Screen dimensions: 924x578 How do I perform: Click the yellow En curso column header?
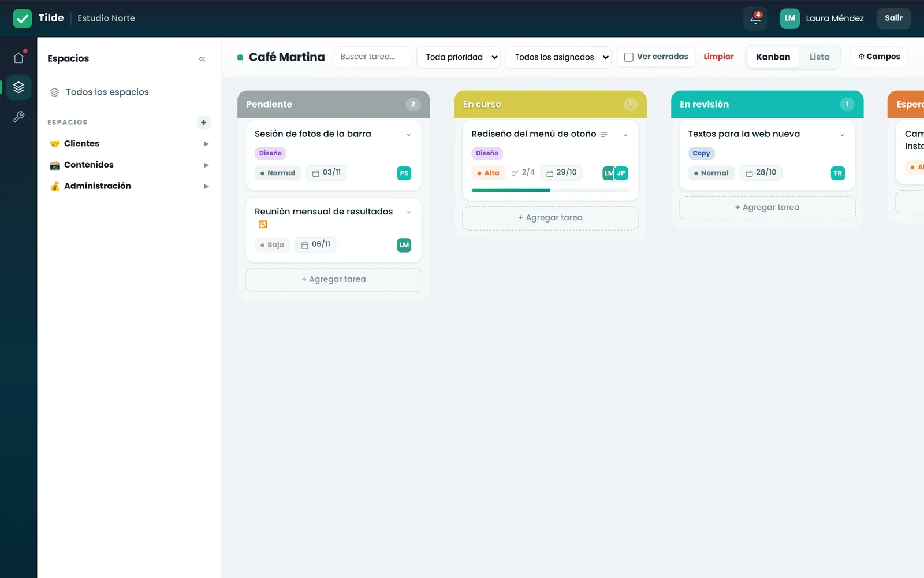(550, 105)
